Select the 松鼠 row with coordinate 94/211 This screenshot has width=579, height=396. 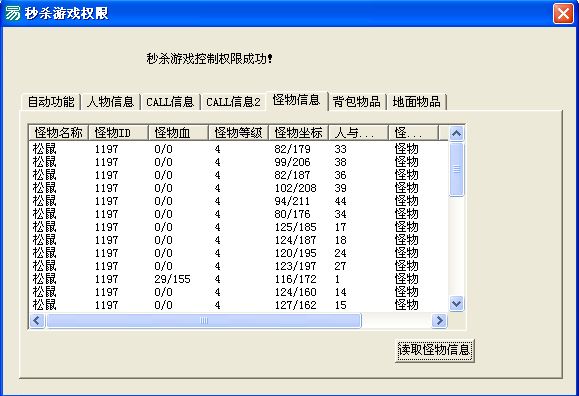239,201
